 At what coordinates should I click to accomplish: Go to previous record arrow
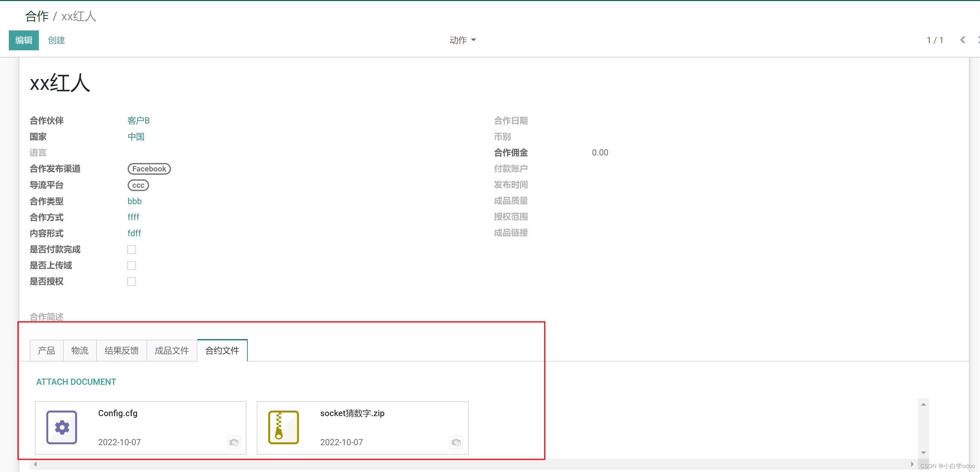point(962,40)
